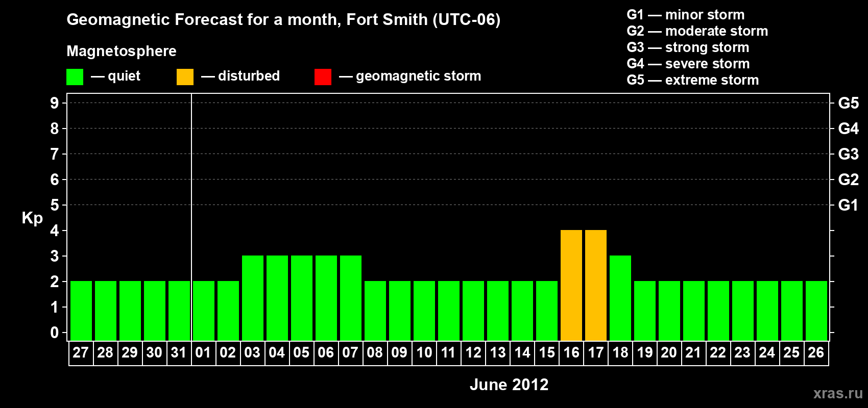Click the date label 27
The width and height of the screenshot is (868, 408).
coord(81,352)
